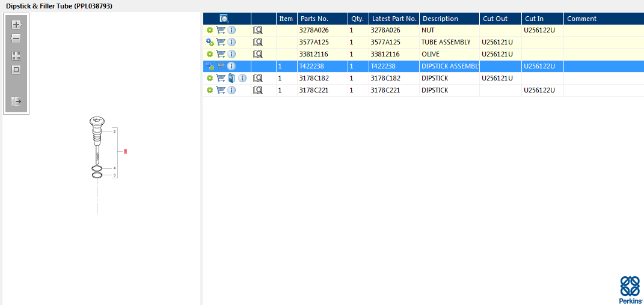Click the four-squares grid view icon
Screen dimensions: 644x305
click(x=16, y=56)
